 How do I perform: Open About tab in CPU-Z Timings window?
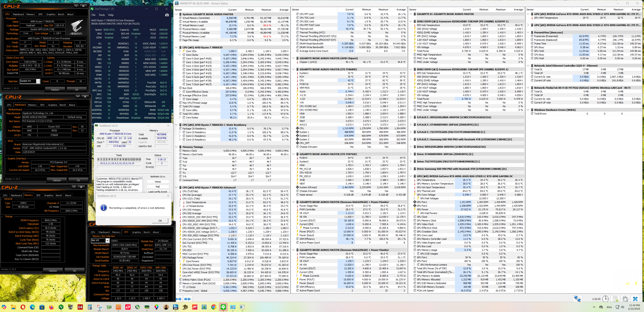(68, 196)
